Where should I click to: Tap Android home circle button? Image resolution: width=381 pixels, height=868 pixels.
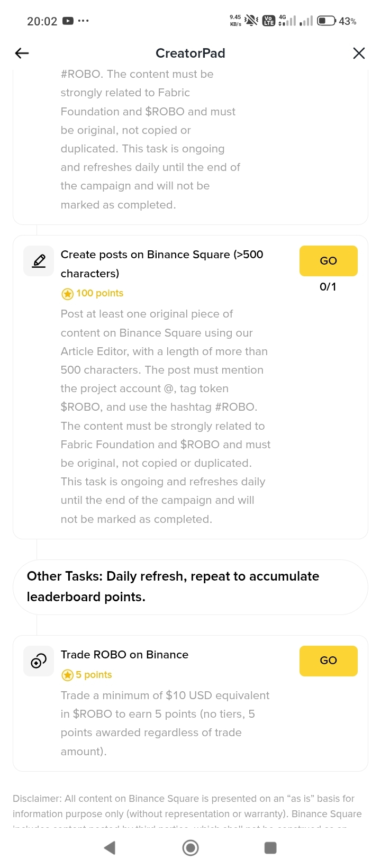[190, 848]
